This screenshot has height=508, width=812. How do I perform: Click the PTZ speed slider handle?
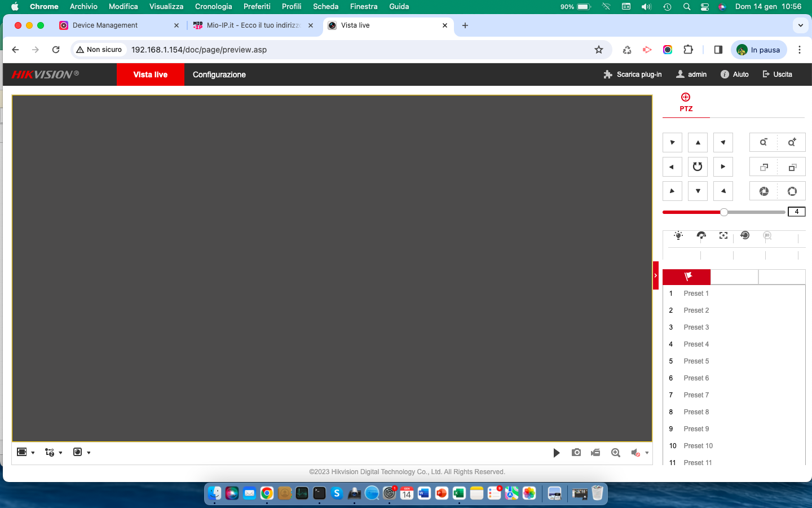click(x=724, y=212)
